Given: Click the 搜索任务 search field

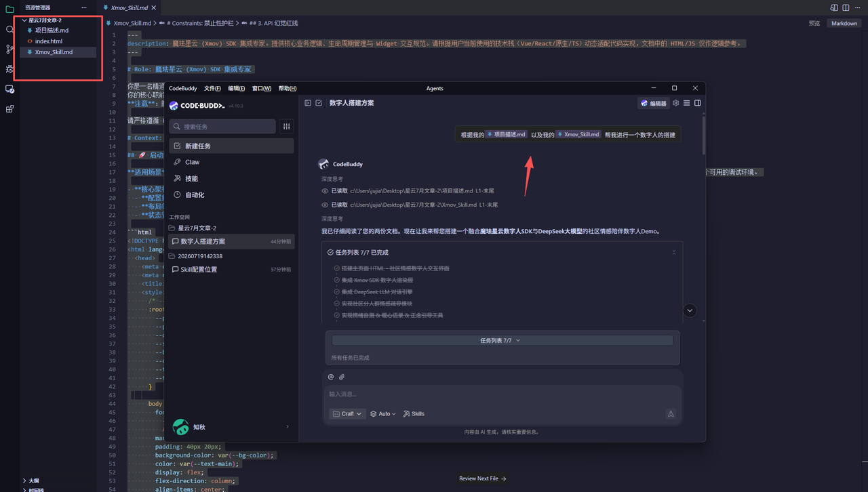Looking at the screenshot, I should pos(222,127).
